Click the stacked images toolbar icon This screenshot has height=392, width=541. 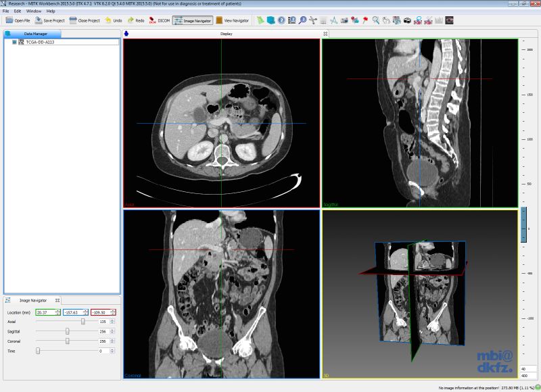click(x=397, y=20)
